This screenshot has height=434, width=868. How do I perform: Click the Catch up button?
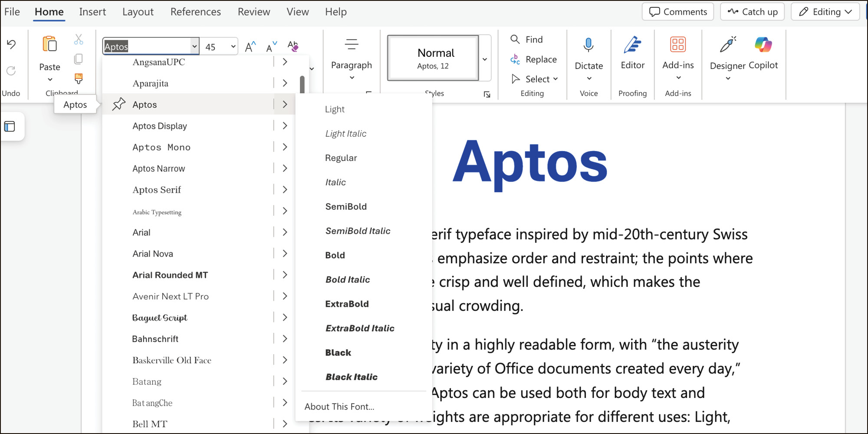[753, 12]
